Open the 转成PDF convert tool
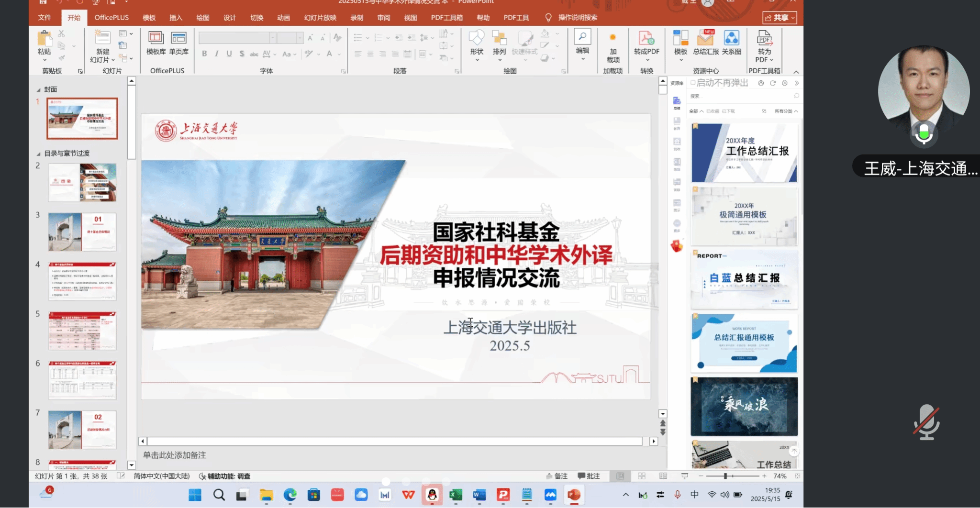 [646, 43]
